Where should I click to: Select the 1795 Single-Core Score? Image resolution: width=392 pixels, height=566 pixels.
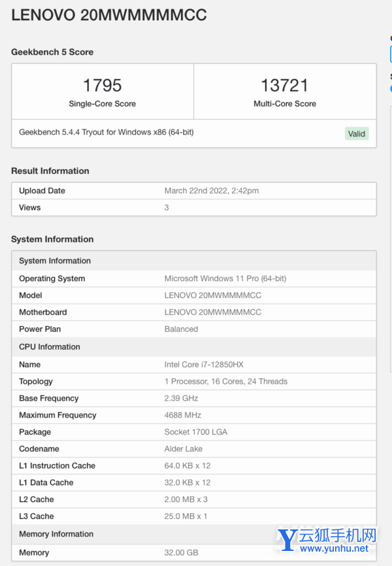(103, 85)
